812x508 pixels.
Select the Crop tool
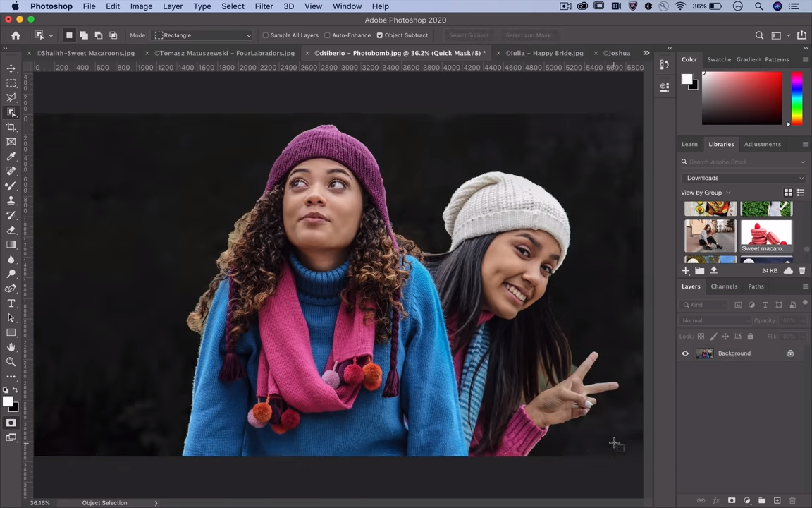11,127
